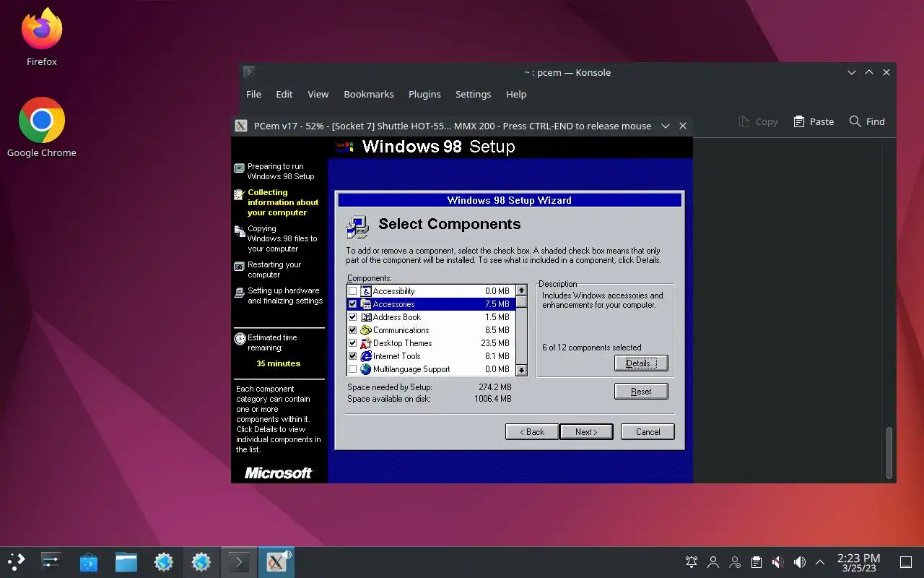The height and width of the screenshot is (578, 924).
Task: Open the Settings menu in Konsole
Action: (473, 94)
